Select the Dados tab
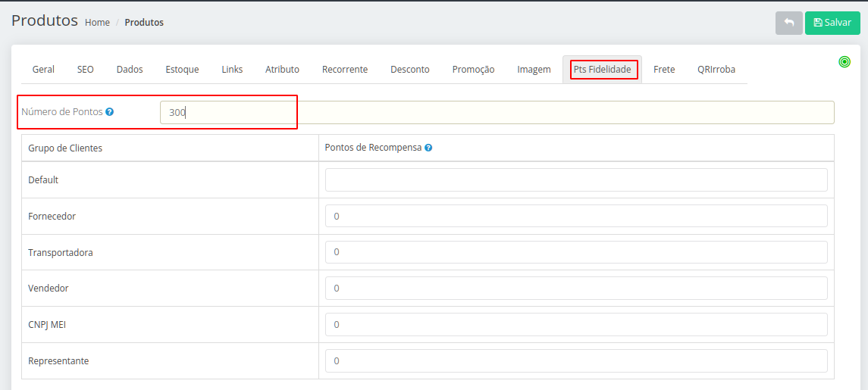 tap(130, 70)
